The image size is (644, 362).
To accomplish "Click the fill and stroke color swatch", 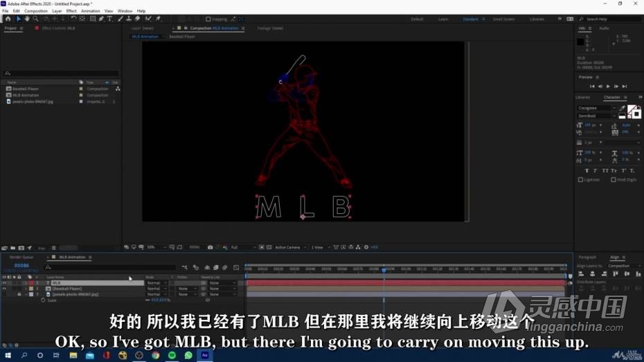I will click(x=634, y=111).
